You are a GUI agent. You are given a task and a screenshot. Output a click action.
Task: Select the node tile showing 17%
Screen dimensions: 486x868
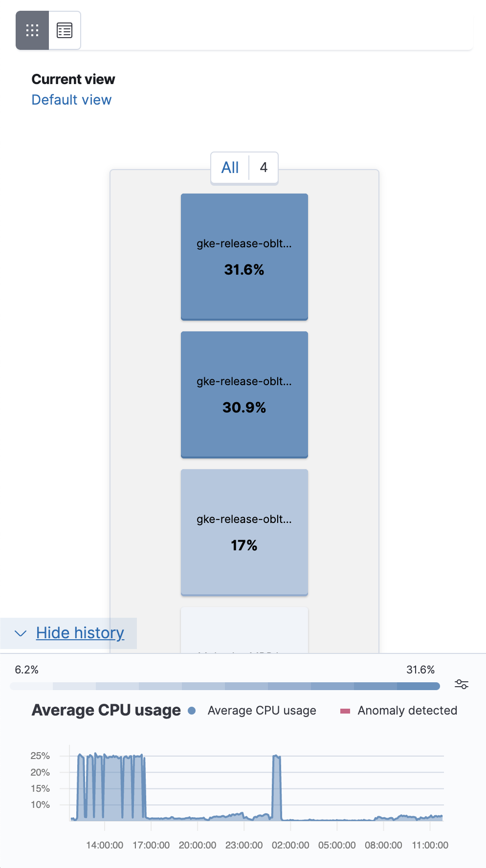tap(244, 532)
